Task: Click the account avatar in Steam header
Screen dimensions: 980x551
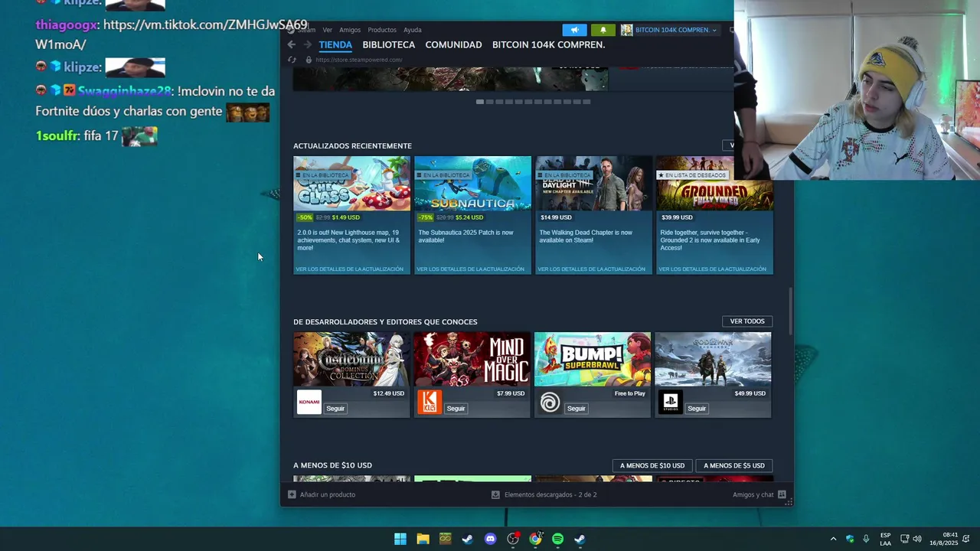Action: [x=626, y=30]
